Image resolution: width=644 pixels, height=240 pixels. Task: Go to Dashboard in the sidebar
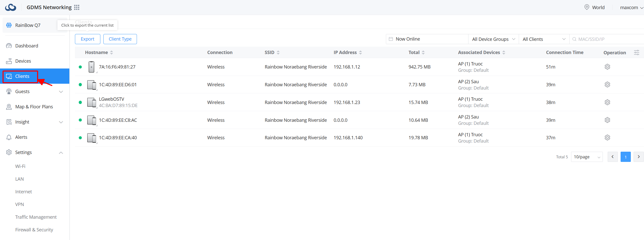tap(27, 46)
